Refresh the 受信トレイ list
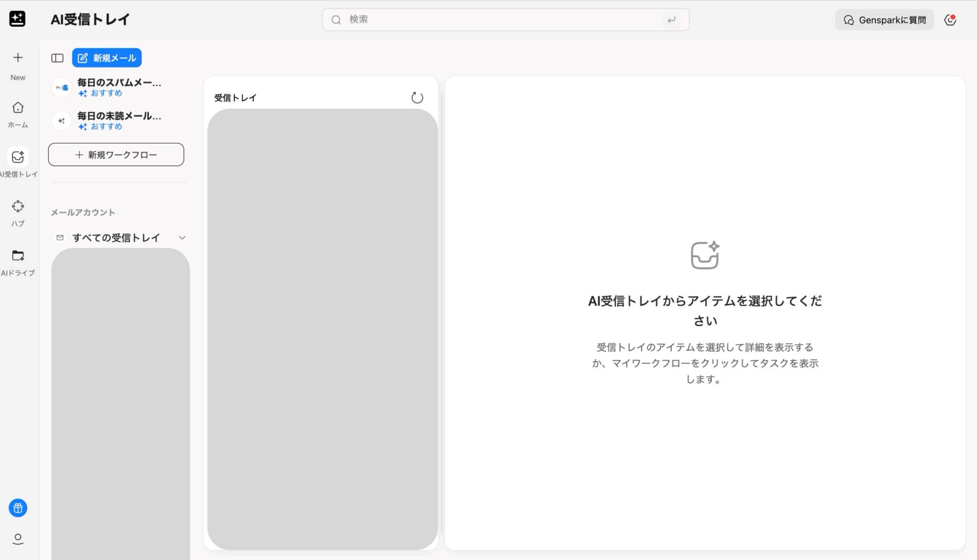This screenshot has height=560, width=977. (417, 98)
